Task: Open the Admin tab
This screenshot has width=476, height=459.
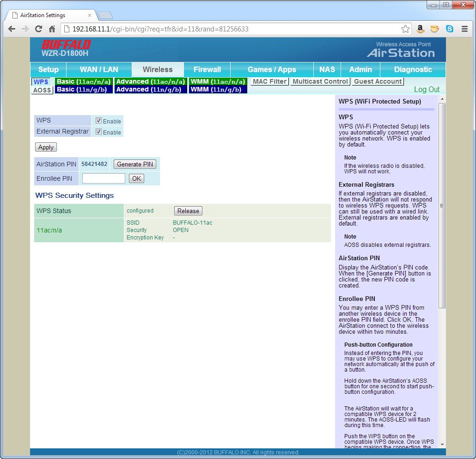Action: [x=360, y=69]
